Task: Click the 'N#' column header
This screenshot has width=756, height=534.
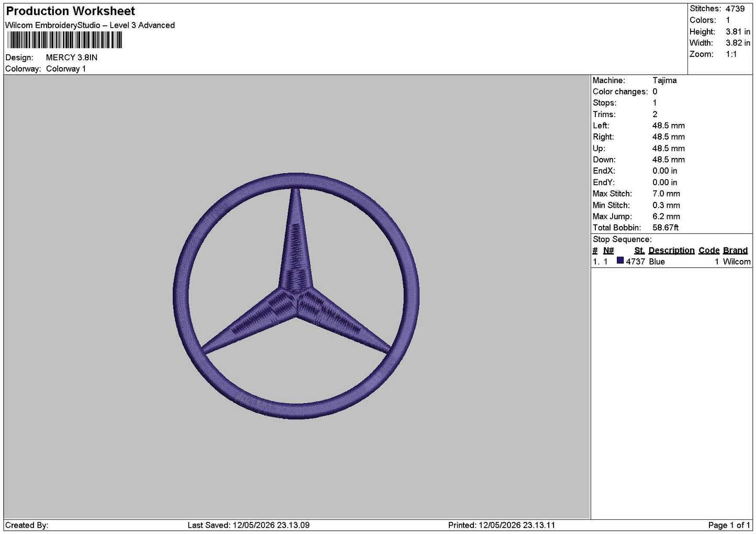Action: click(x=608, y=251)
